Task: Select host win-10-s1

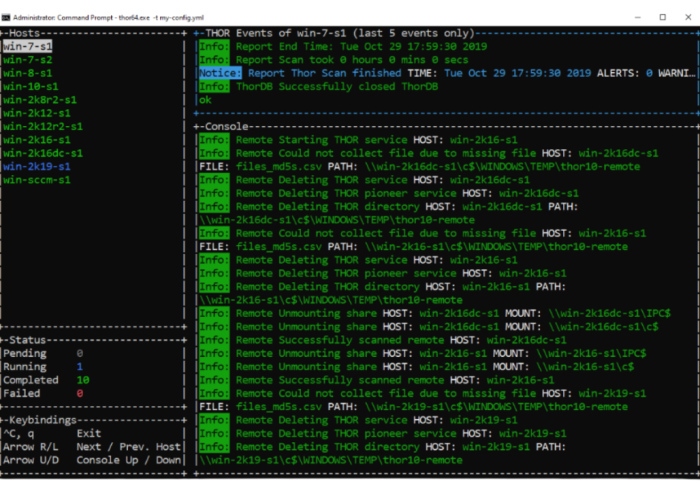Action: pyautogui.click(x=31, y=86)
